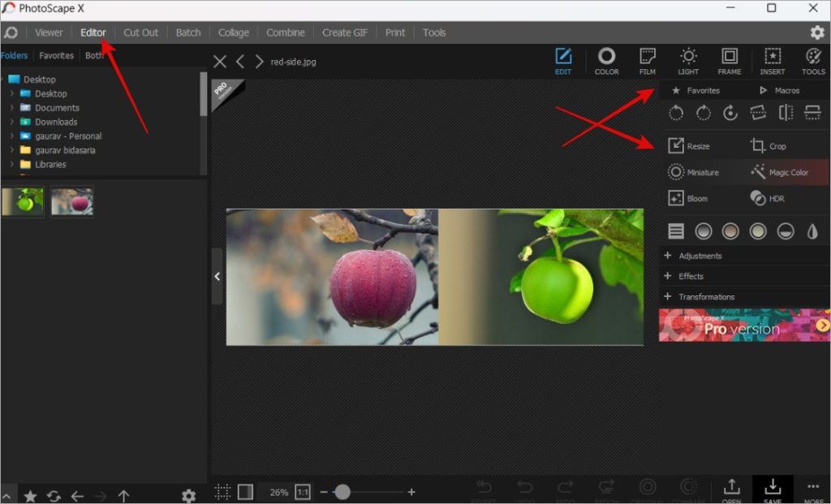
Task: Open the custom rotate angle tool
Action: [730, 112]
